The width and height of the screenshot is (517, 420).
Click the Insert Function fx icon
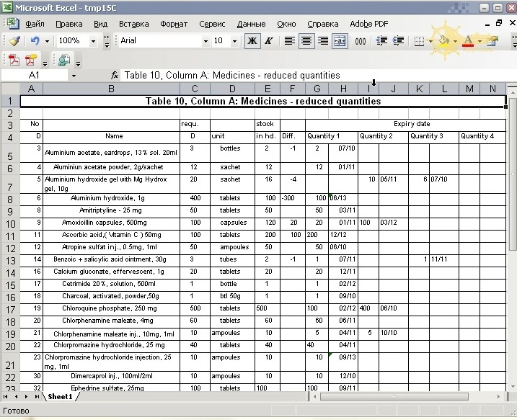[x=115, y=75]
